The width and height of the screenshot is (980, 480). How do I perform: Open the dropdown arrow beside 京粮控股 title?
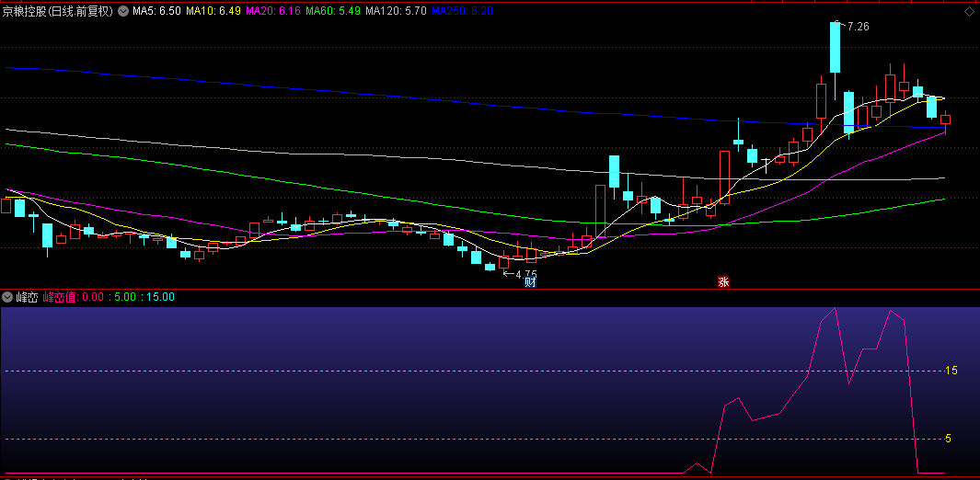pos(123,11)
